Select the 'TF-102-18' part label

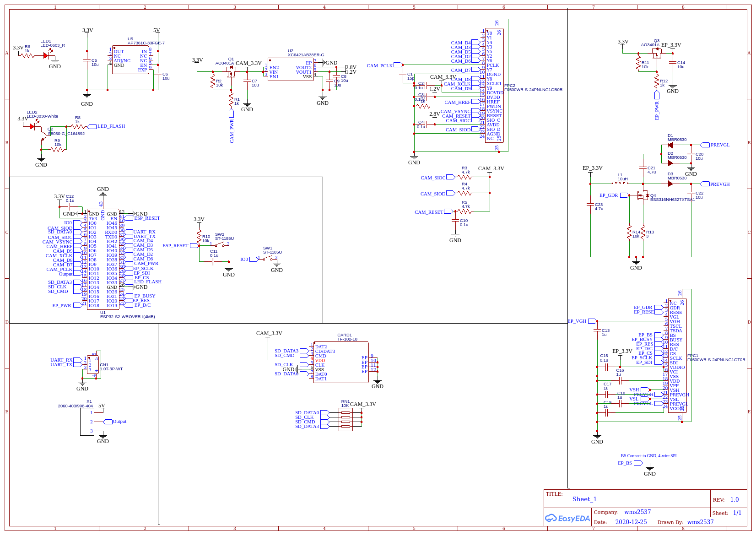tap(347, 339)
